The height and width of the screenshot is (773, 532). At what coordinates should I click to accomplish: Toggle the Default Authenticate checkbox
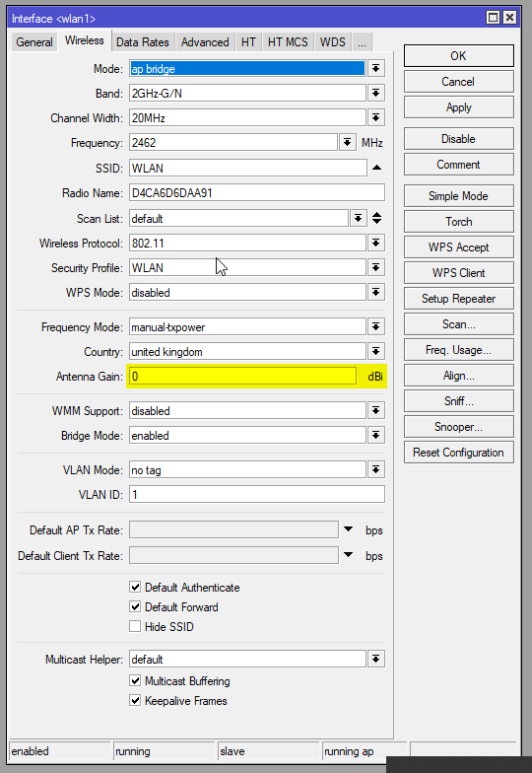(135, 588)
